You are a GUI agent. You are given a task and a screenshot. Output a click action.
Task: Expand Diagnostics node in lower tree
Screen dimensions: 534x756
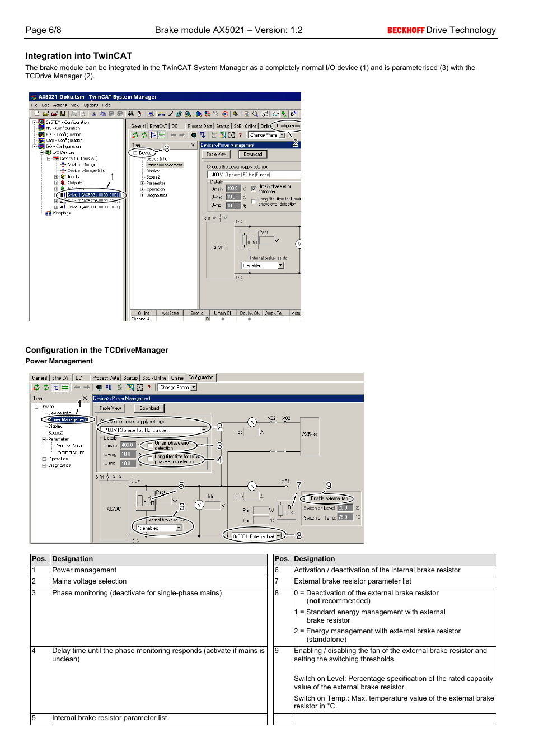tap(44, 465)
